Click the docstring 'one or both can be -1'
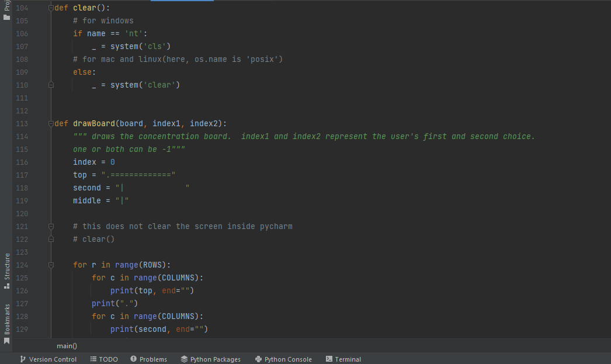Screen dimensions: 611x364 pos(129,149)
